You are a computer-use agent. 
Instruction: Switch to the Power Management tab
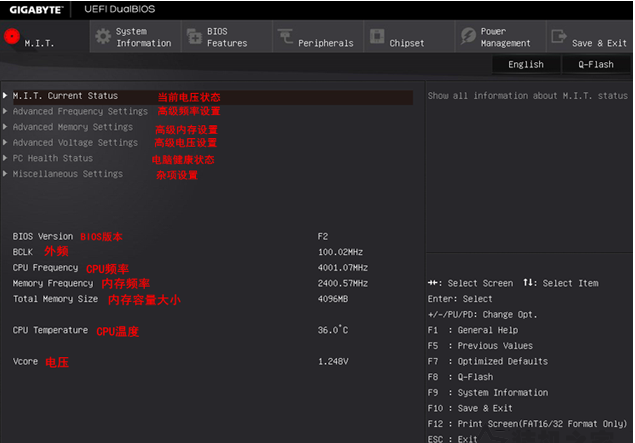[505, 38]
